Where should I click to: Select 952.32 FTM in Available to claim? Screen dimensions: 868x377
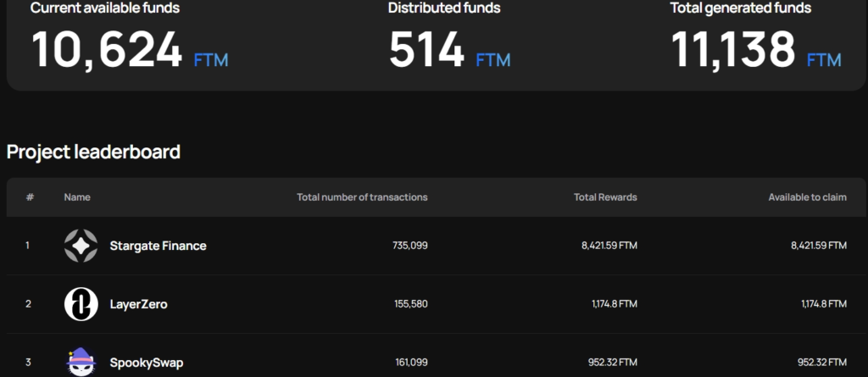click(x=822, y=363)
